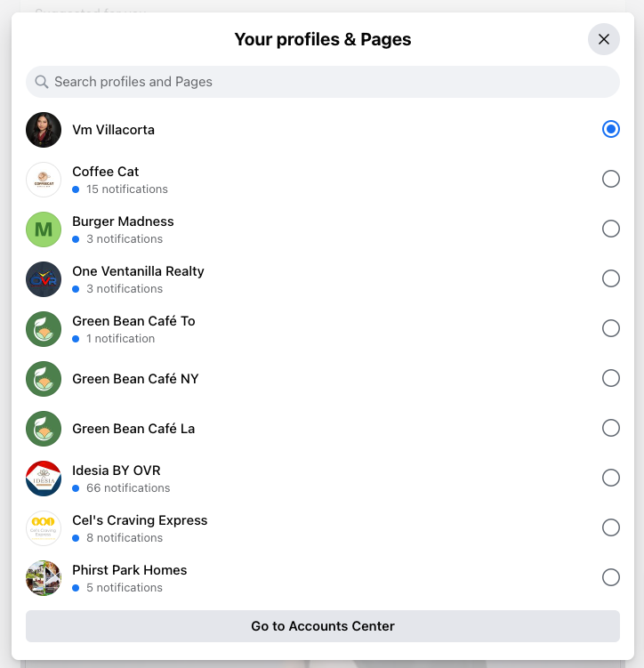Click the search magnifier icon
This screenshot has width=644, height=668.
[x=41, y=82]
